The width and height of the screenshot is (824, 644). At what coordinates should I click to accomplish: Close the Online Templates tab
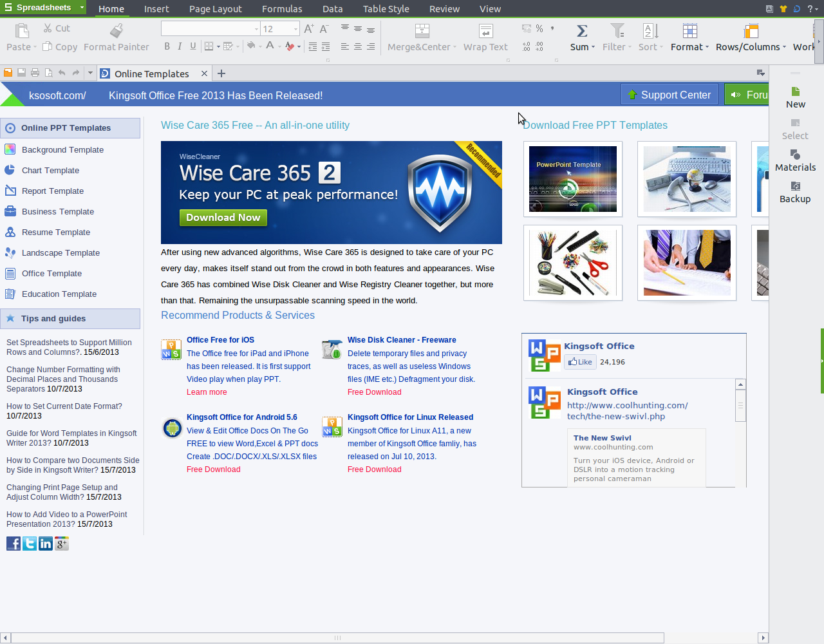pos(204,73)
